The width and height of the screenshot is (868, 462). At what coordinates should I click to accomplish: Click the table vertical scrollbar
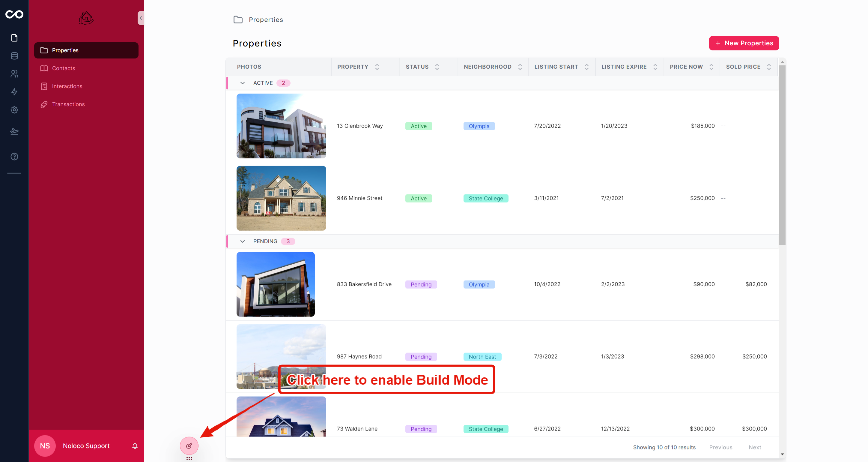pyautogui.click(x=782, y=155)
